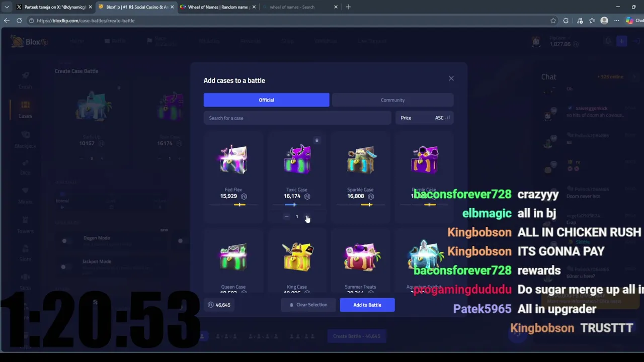Open Blackjack in the sidebar
Viewport: 644px width, 362px height.
click(x=25, y=140)
